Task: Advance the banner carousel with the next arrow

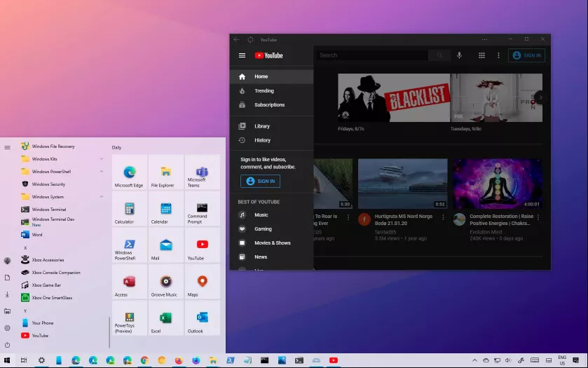Action: coord(540,97)
